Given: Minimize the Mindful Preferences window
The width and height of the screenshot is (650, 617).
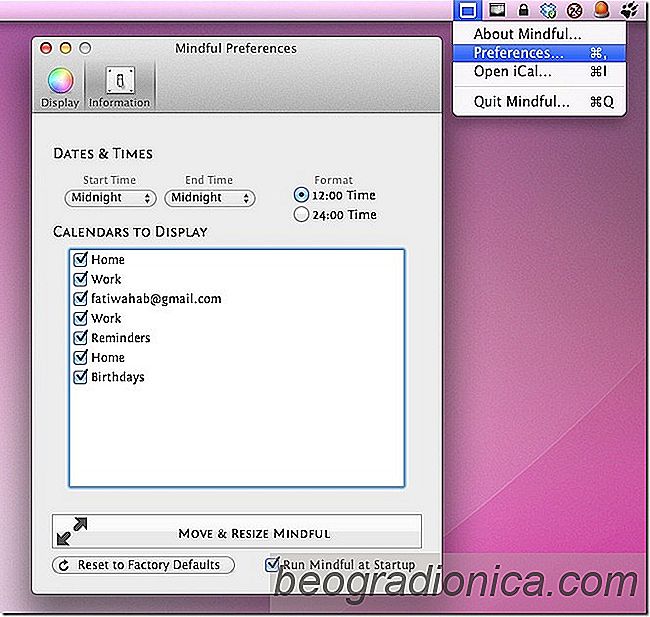Looking at the screenshot, I should point(65,49).
